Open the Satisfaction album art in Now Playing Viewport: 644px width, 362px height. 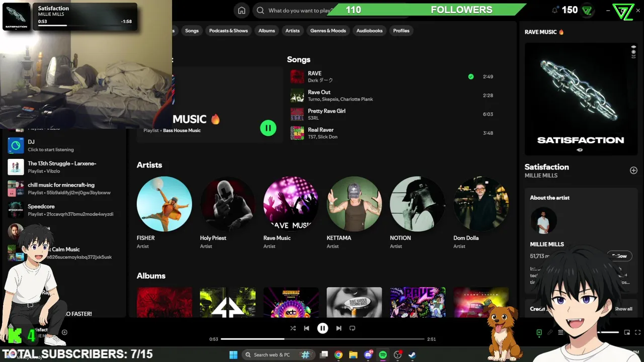[x=581, y=99]
